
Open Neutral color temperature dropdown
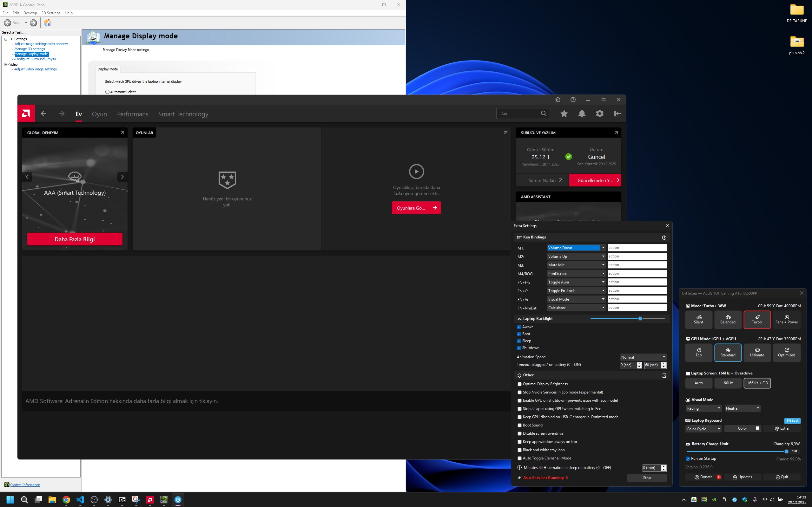[742, 408]
